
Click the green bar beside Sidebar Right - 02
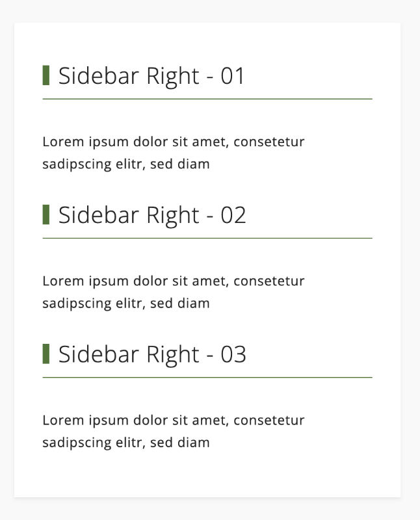(x=46, y=214)
